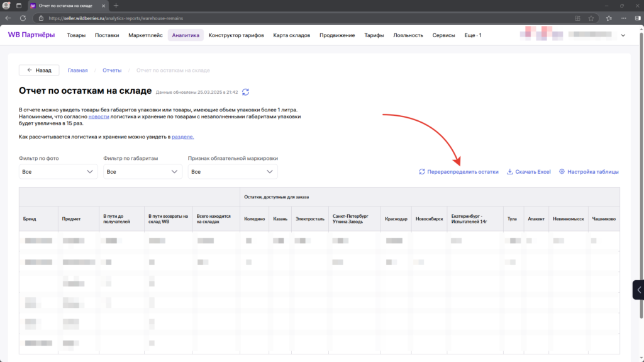This screenshot has height=362, width=644.
Task: Click the Краснодар column header
Action: (x=396, y=219)
